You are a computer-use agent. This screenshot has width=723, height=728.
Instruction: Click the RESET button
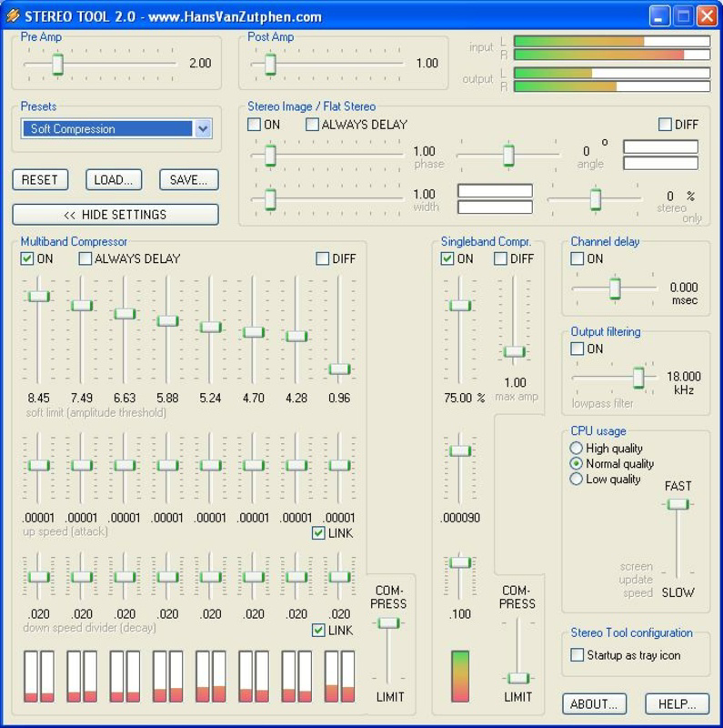(x=40, y=179)
